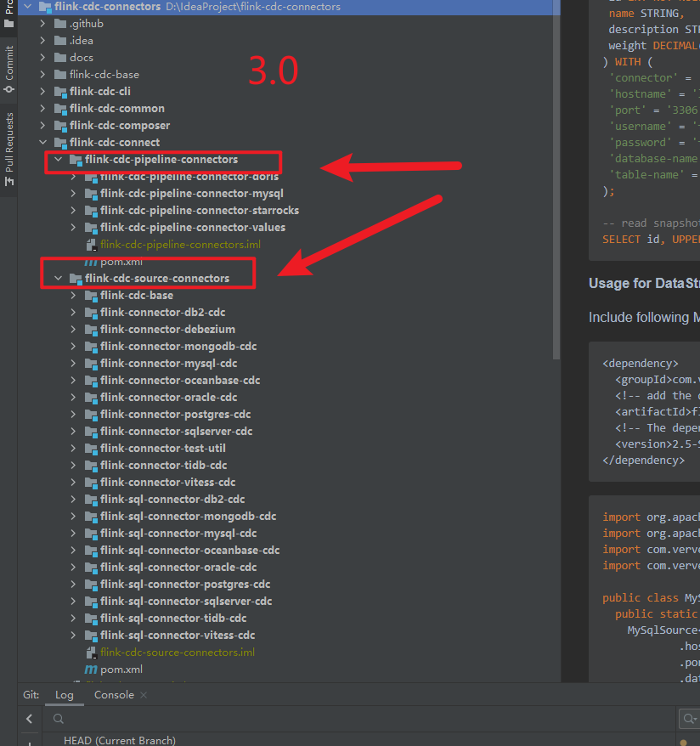Select the flink-sql-connector-vitess-cdc module
Screen dimensions: 700x746
click(x=178, y=636)
